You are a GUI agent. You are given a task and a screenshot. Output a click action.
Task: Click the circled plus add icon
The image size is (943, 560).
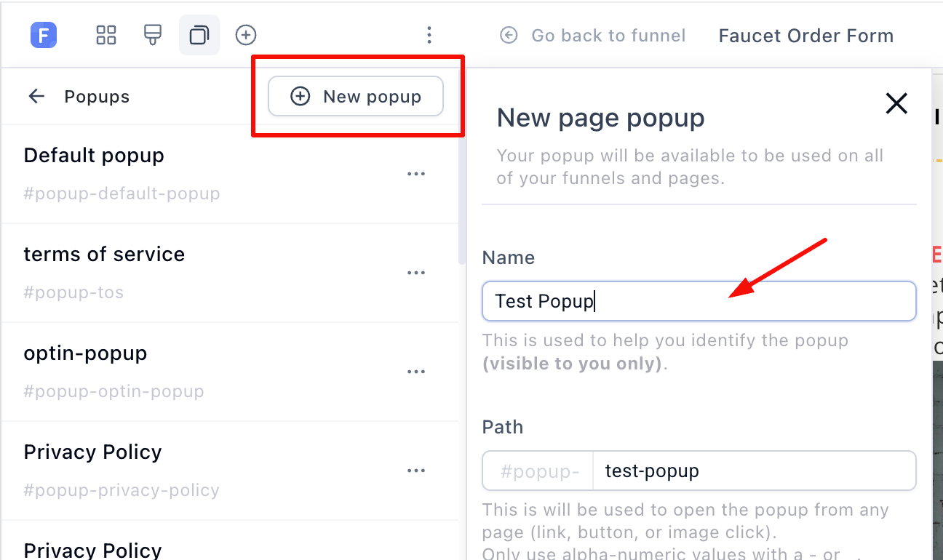(x=246, y=35)
